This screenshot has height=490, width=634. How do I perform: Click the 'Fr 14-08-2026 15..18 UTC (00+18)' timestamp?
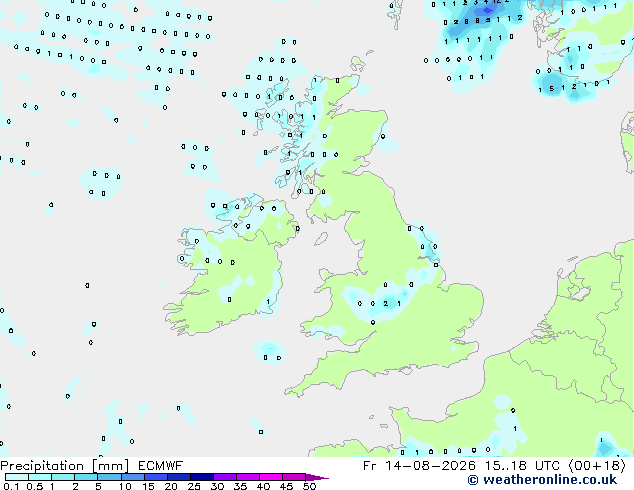[494, 466]
